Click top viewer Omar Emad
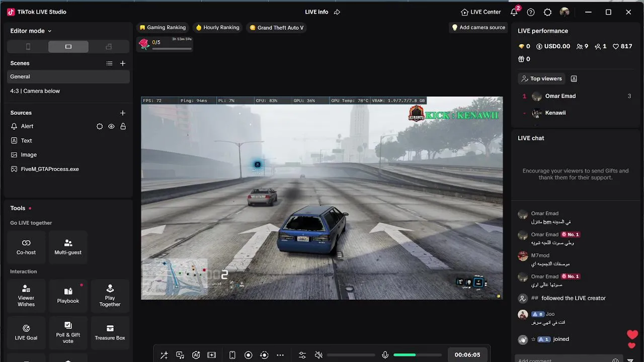644x362 pixels. 576,96
